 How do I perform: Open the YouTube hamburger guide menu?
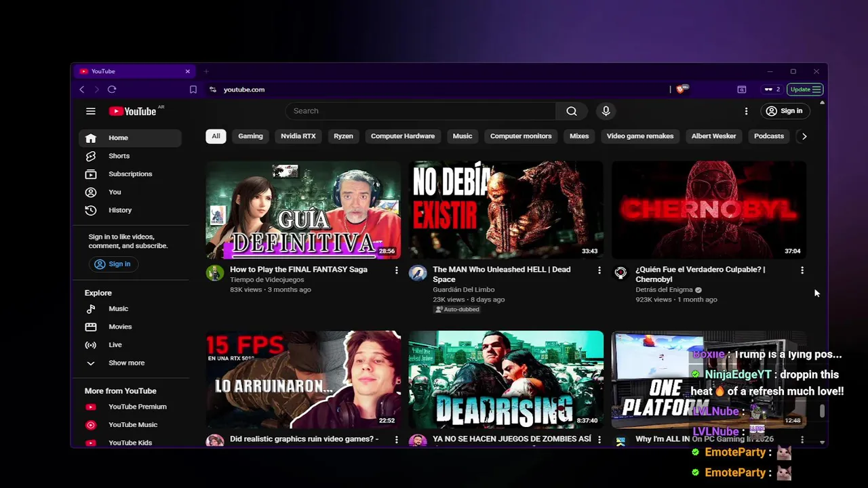coord(91,111)
